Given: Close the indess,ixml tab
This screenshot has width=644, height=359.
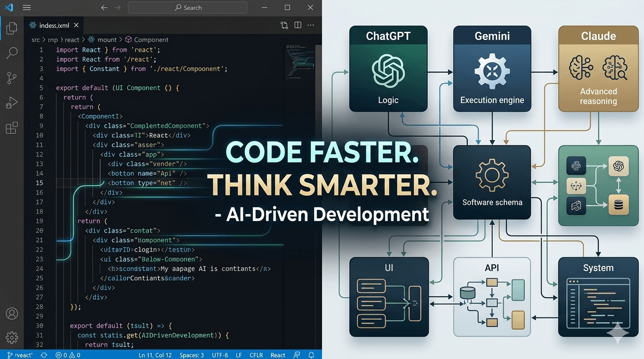Looking at the screenshot, I should [x=76, y=25].
